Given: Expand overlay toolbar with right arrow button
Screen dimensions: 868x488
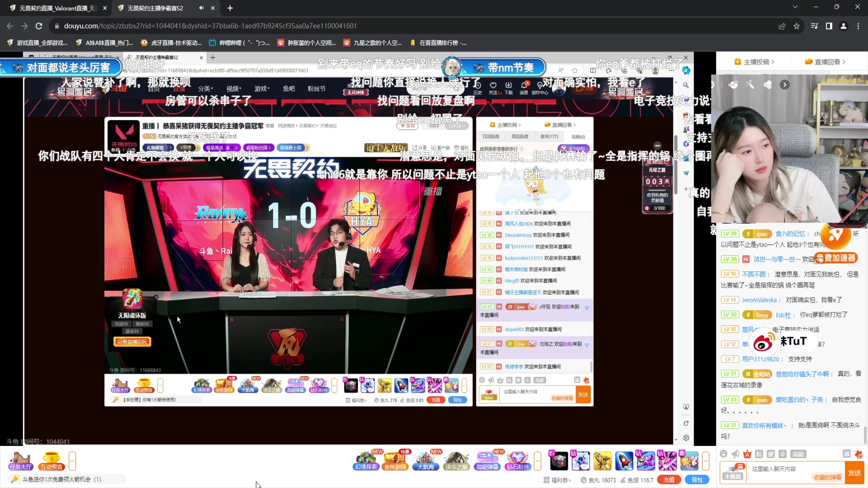Looking at the screenshot, I should (785, 84).
